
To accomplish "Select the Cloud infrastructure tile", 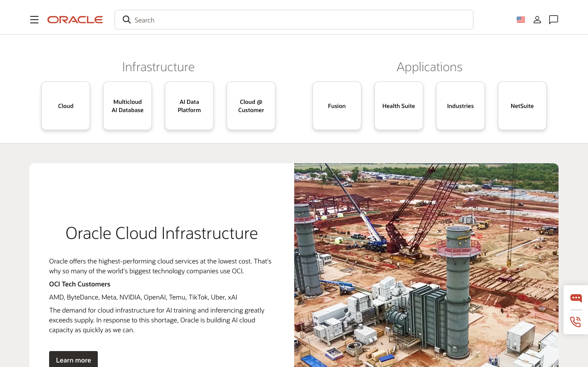I will (65, 106).
